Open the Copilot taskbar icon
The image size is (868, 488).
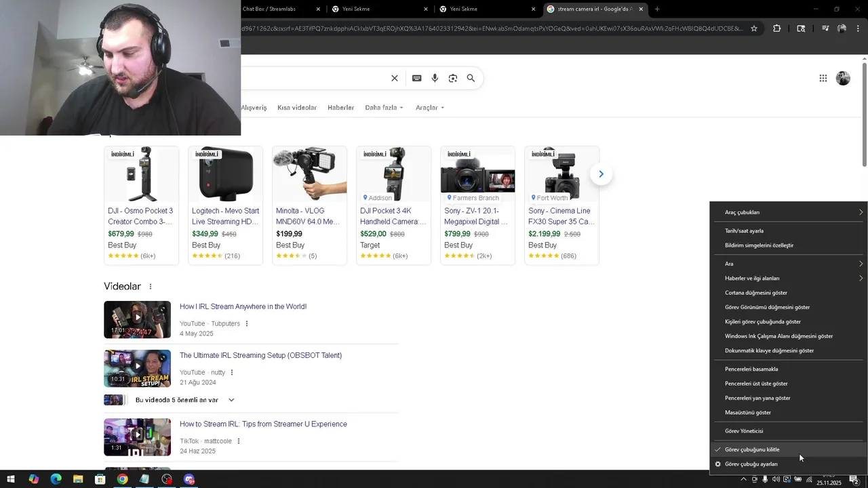(33, 479)
